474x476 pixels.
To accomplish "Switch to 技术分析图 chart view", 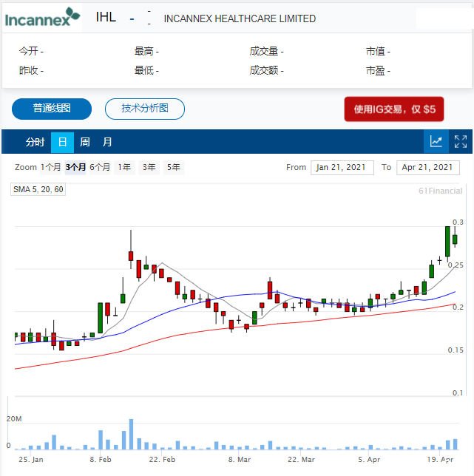I will (145, 109).
